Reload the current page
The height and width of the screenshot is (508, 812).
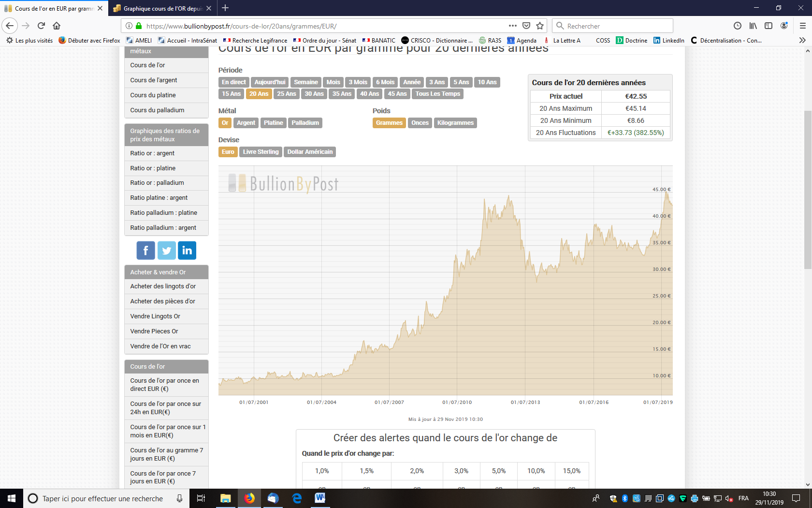point(41,26)
